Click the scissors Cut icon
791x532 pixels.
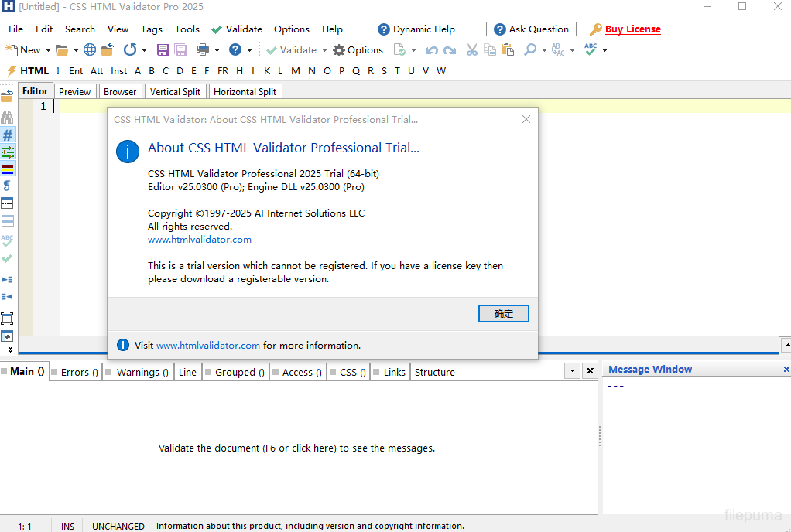coord(472,50)
